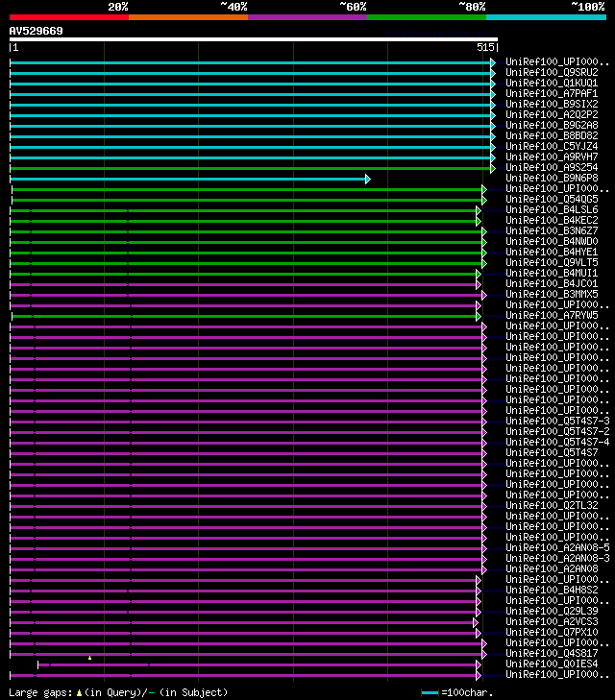Image resolution: width=615 pixels, height=700 pixels.
Task: Open hit UniRef100_A9RVH7
Action: 552,157
